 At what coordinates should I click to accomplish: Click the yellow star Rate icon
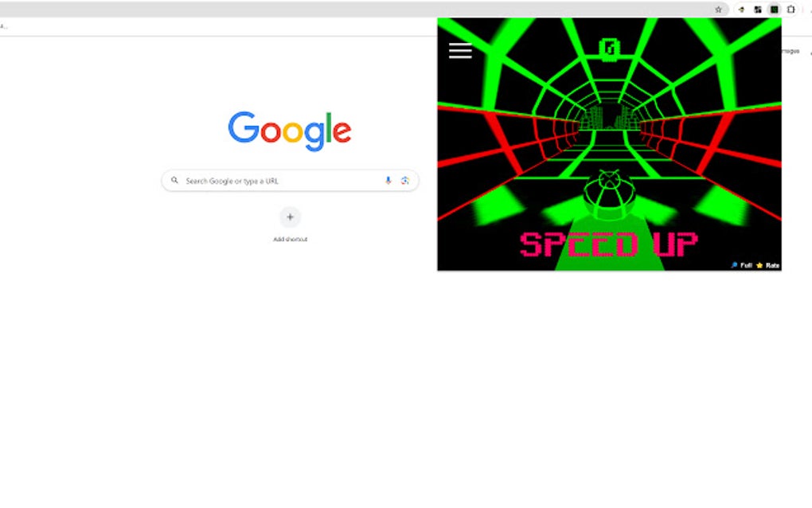pyautogui.click(x=759, y=265)
